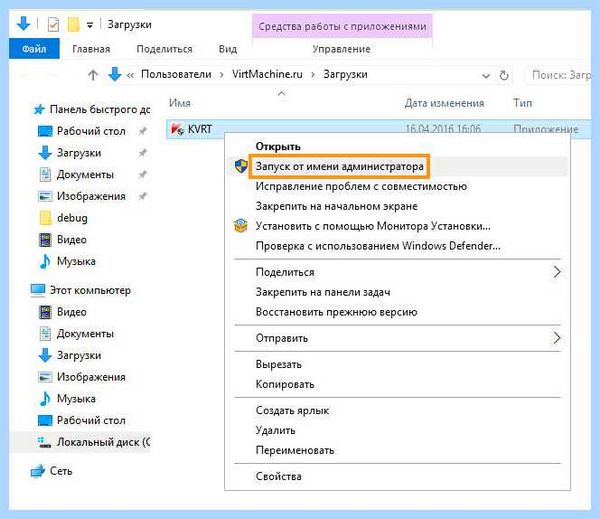Open the quick access toolbar customize dropdown
Screen dimensions: 600x519
(90, 25)
